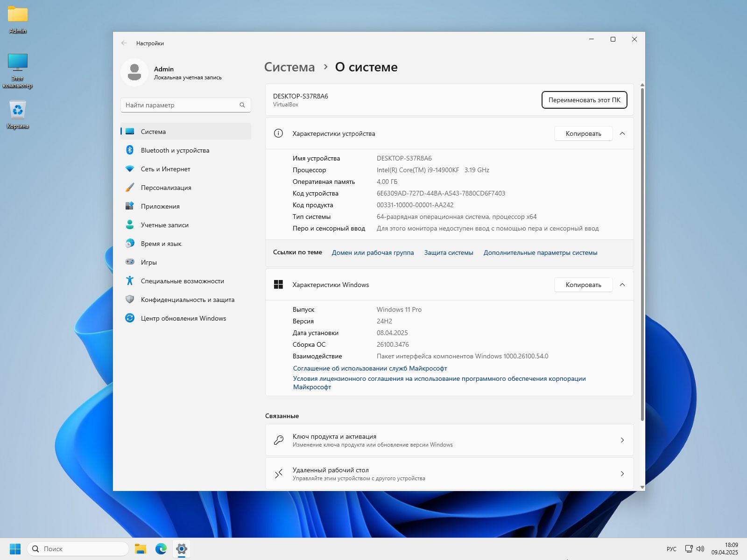Open Специальные возможности page
This screenshot has width=747, height=560.
click(x=186, y=281)
